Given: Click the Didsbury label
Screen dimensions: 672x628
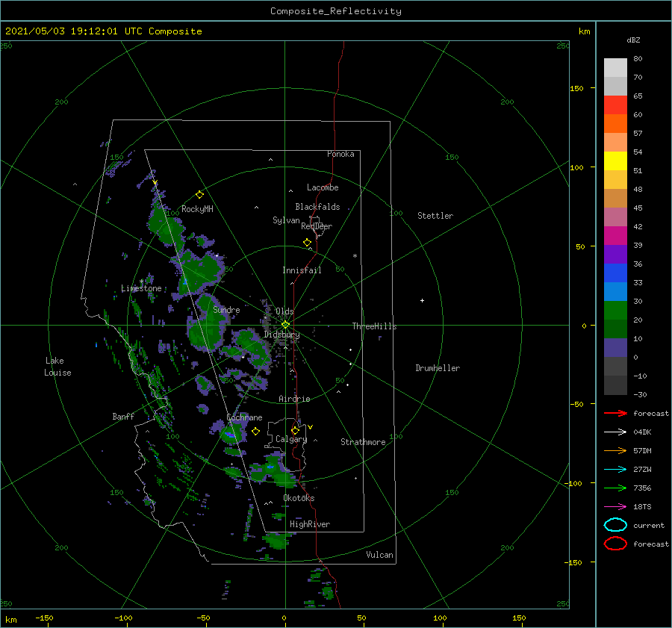Looking at the screenshot, I should pyautogui.click(x=281, y=335).
